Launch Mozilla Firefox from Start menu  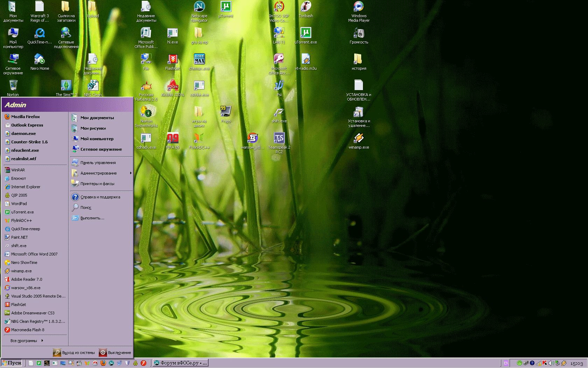pyautogui.click(x=25, y=117)
